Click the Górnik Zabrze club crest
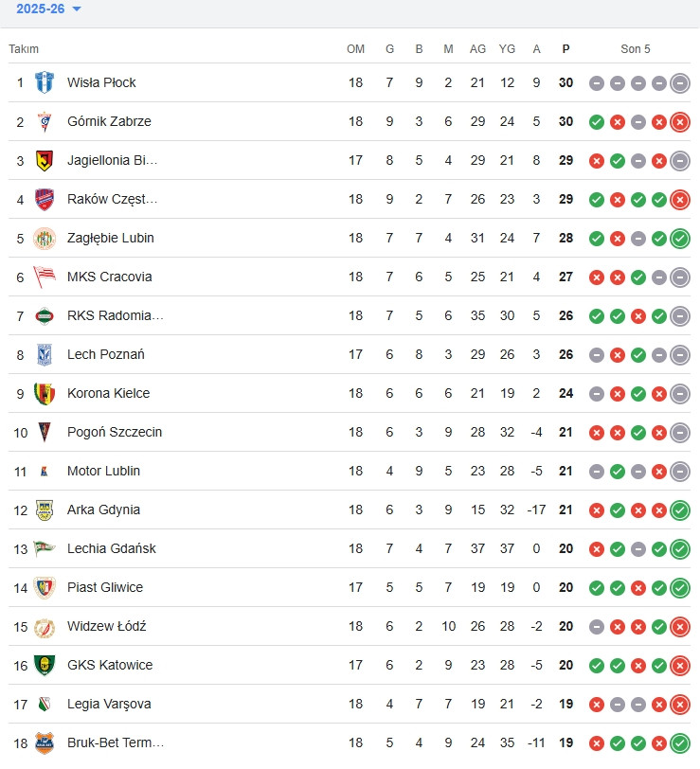The image size is (700, 769). pyautogui.click(x=45, y=121)
